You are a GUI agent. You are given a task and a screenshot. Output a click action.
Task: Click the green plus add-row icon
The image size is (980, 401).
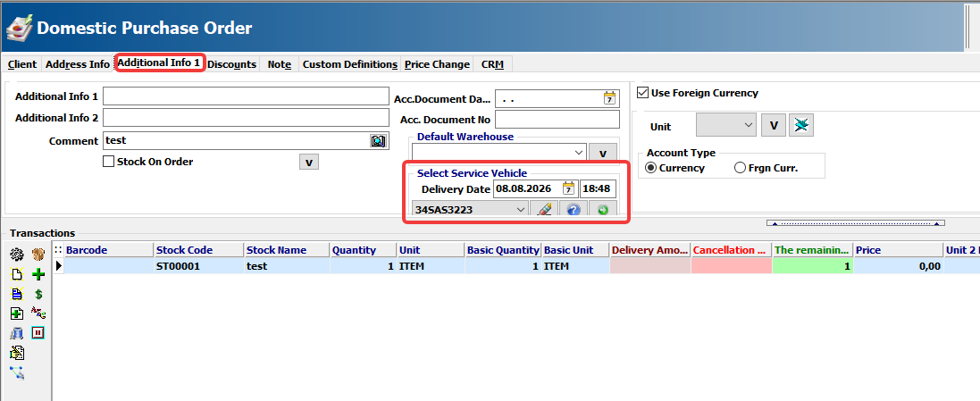tap(38, 273)
